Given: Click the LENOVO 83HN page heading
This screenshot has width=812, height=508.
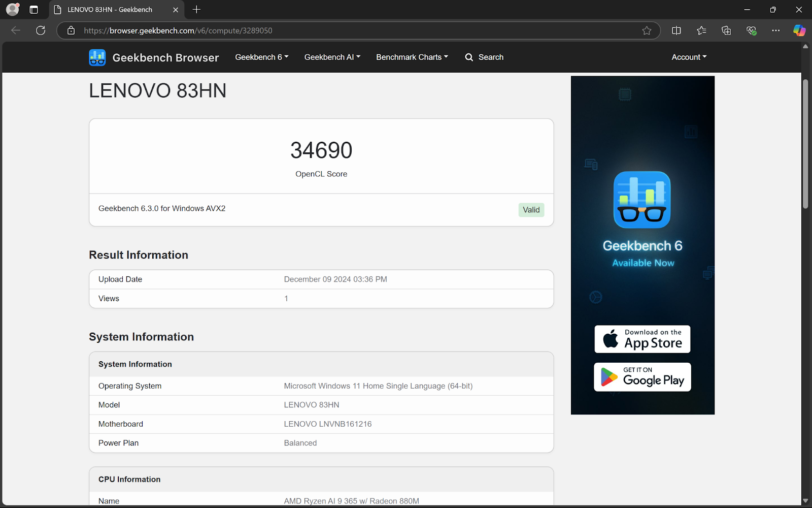Looking at the screenshot, I should click(158, 91).
